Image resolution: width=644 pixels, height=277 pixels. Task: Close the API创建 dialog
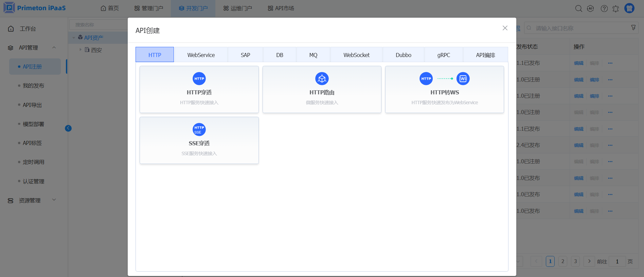coord(505,28)
